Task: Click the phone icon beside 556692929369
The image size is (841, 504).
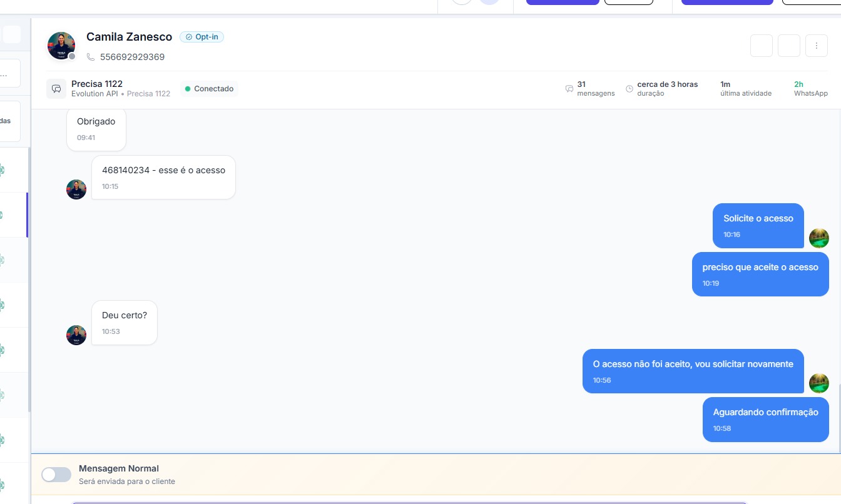Action: (91, 57)
